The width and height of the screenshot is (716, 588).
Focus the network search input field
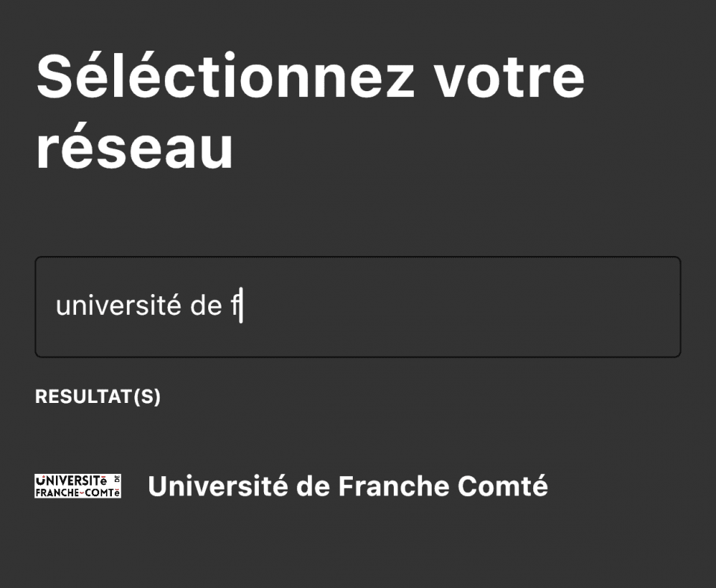click(x=358, y=307)
